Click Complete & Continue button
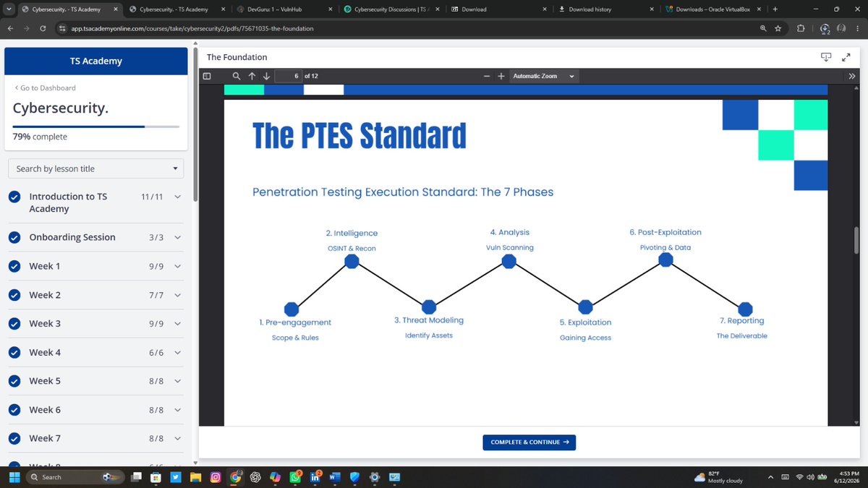This screenshot has height=488, width=868. pos(529,442)
